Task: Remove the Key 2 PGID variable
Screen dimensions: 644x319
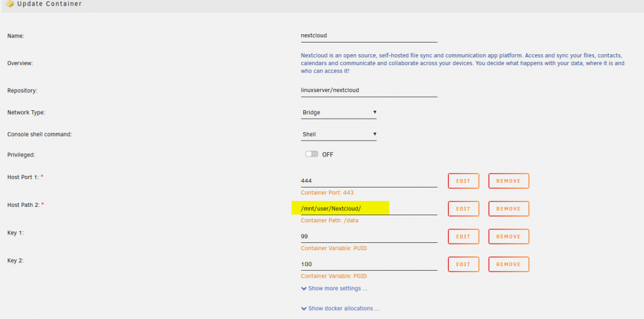Action: (509, 264)
